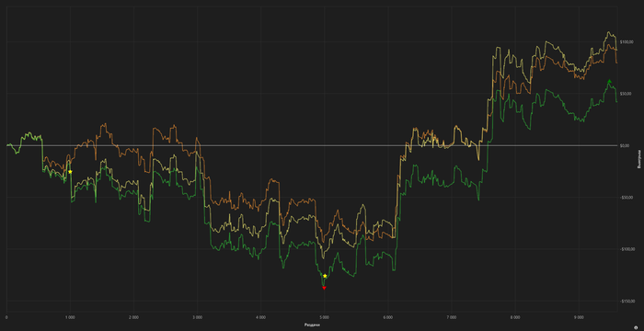The height and width of the screenshot is (331, 644).
Task: Click the 5 000 tick label on x-axis
Action: [325, 317]
